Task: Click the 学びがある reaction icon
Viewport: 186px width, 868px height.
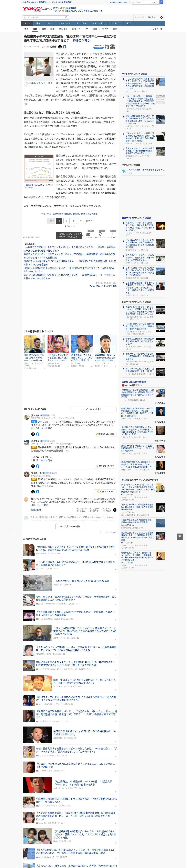Action: 89,234
